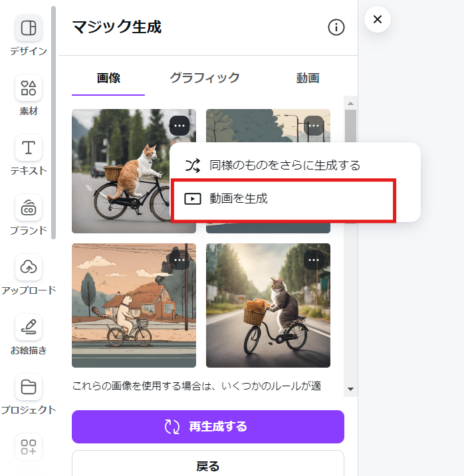Open the 素材 elements panel

pyautogui.click(x=28, y=88)
